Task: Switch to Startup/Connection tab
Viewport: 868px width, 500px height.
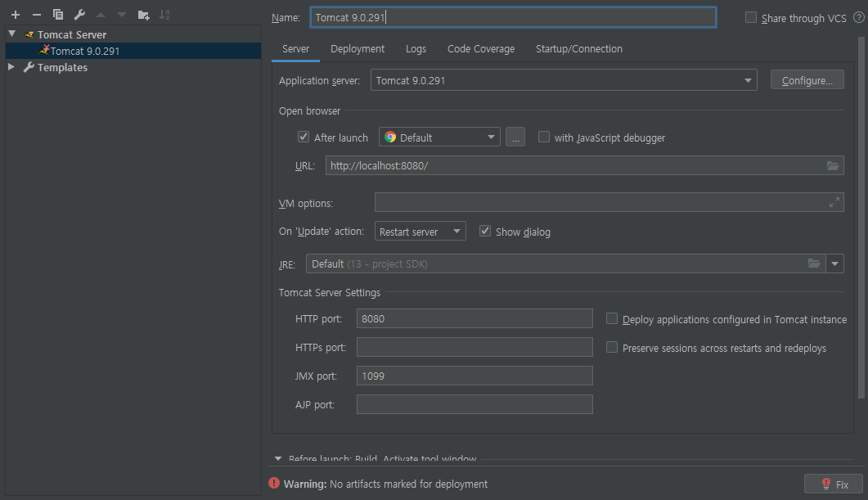Action: point(579,49)
